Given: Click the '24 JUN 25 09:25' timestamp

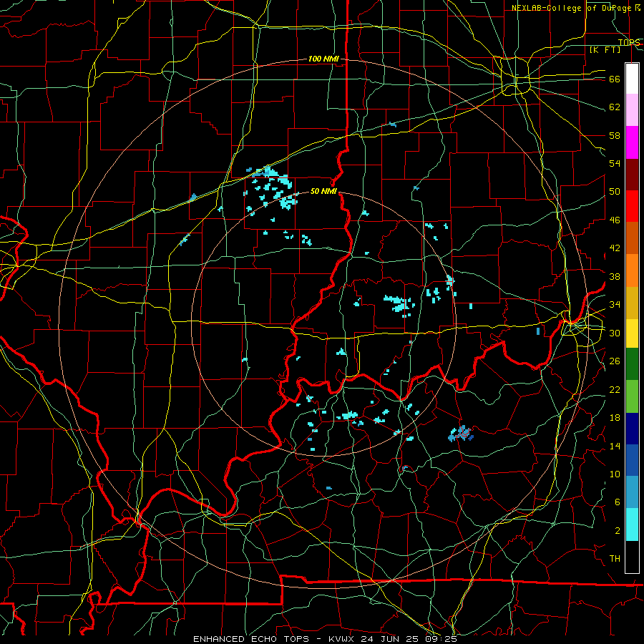Looking at the screenshot, I should point(409,639).
